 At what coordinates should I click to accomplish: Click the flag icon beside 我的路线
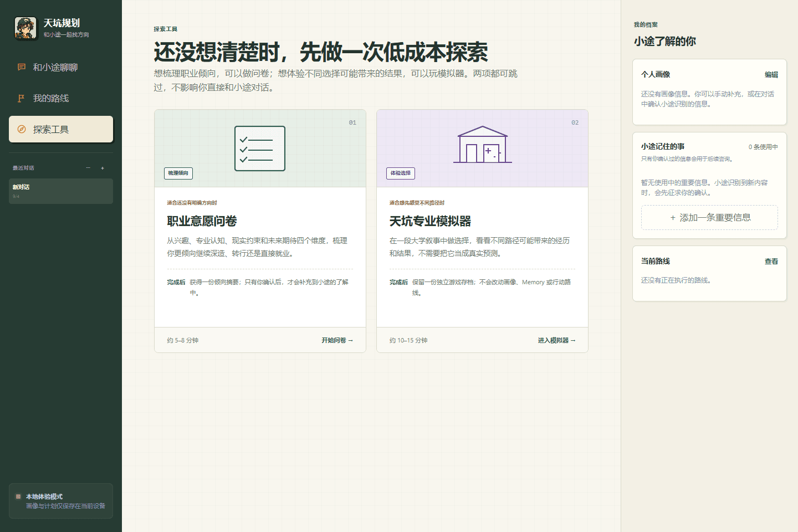22,98
